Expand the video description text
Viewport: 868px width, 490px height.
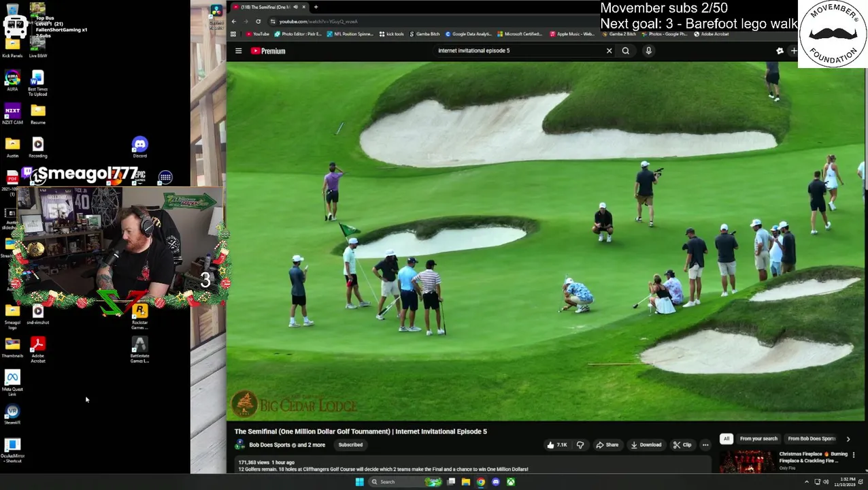tap(383, 470)
